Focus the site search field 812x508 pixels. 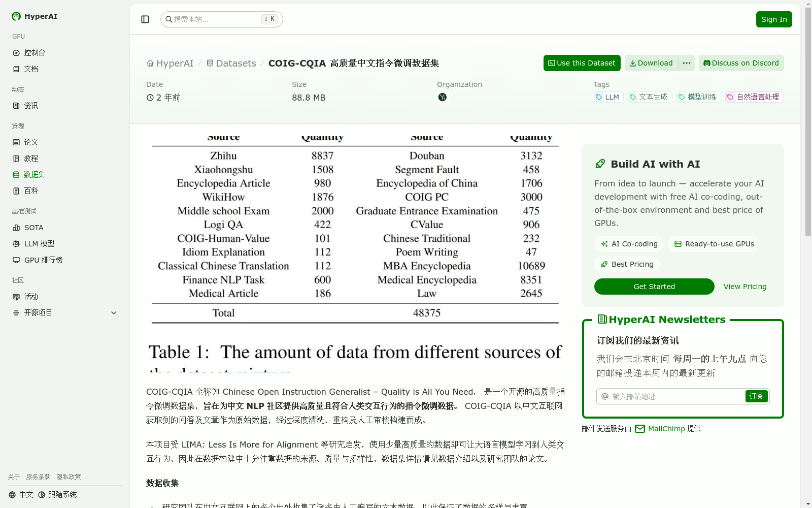pyautogui.click(x=222, y=19)
